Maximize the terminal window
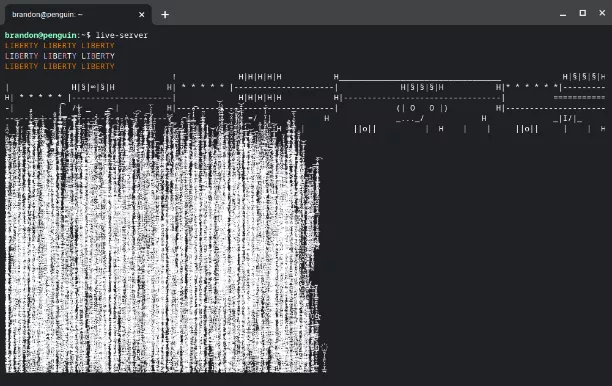This screenshot has height=386, width=612. click(x=583, y=13)
